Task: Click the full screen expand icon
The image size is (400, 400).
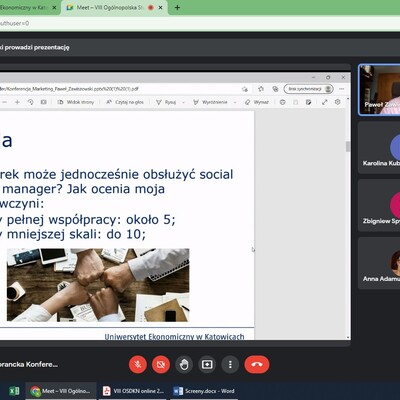Action: [324, 102]
